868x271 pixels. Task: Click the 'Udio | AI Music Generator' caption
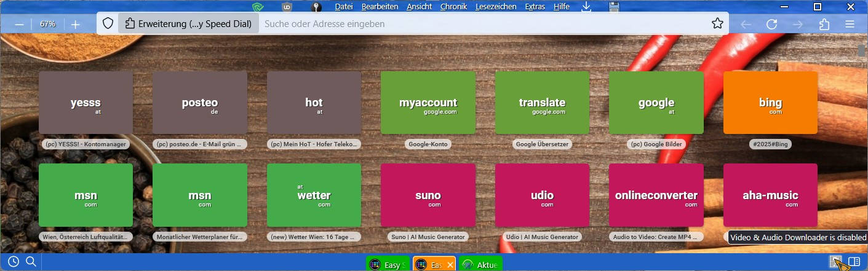point(542,237)
